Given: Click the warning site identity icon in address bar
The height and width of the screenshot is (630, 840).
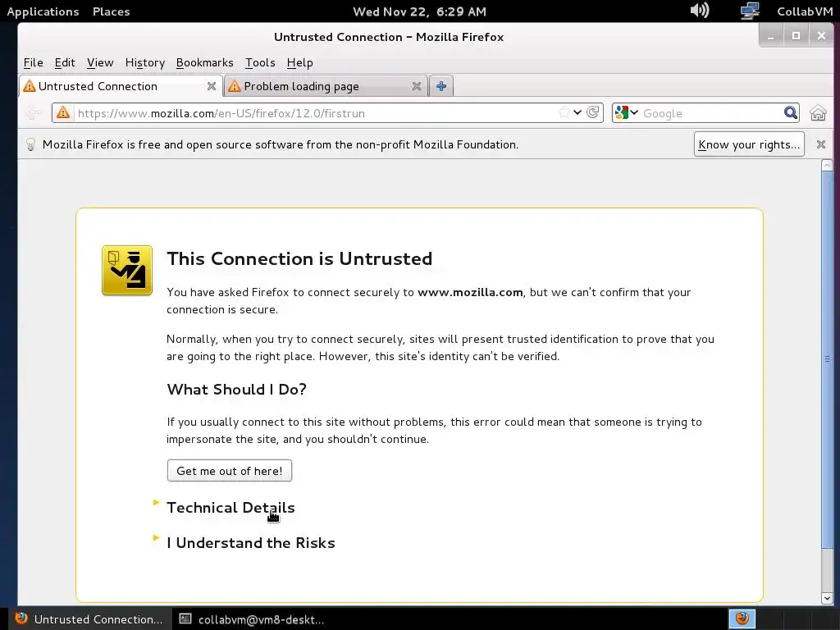Looking at the screenshot, I should tap(63, 112).
